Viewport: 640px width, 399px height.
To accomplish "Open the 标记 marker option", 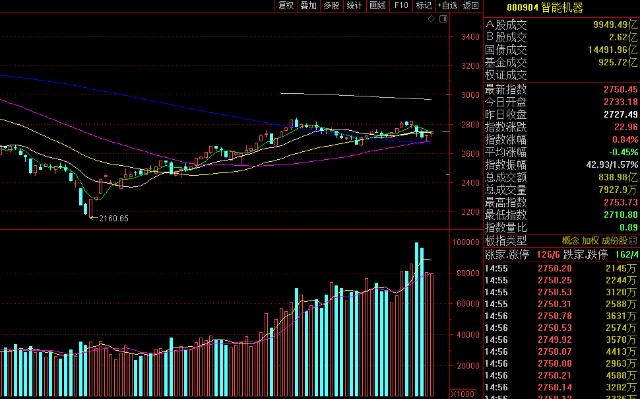I will pos(423,5).
